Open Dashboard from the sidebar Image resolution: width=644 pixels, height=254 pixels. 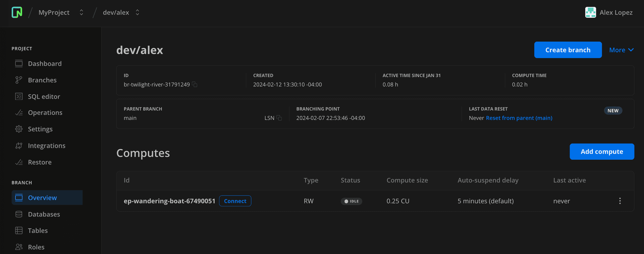click(45, 64)
